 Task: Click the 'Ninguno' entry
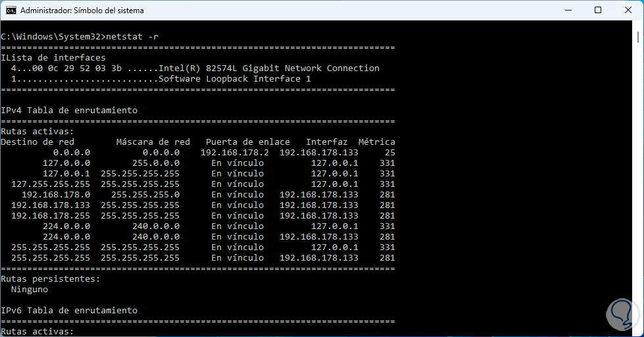pyautogui.click(x=30, y=290)
